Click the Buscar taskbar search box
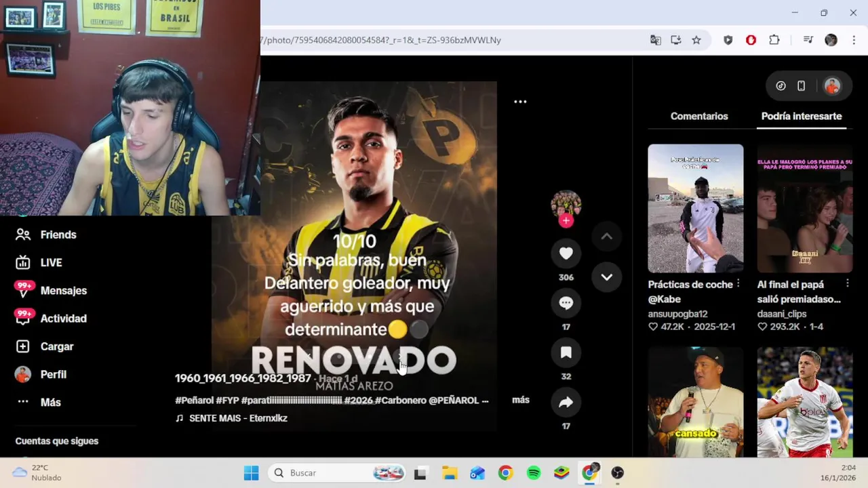 [x=337, y=473]
